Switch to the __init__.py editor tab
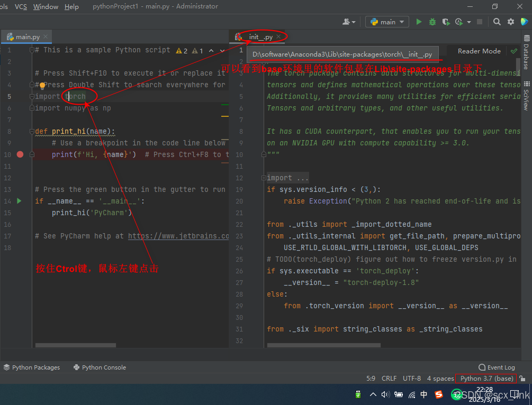 260,36
